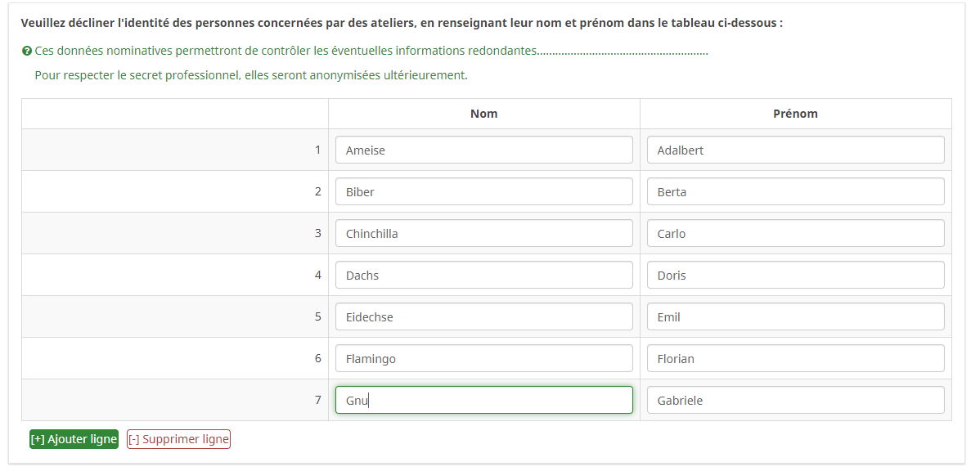The height and width of the screenshot is (471, 980).
Task: Click the Prénom field containing Adalbert
Action: pos(795,150)
